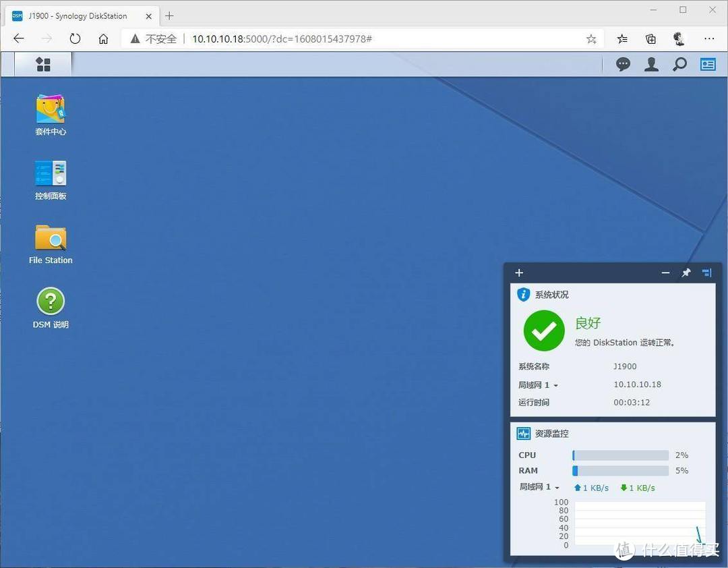Open a new browser tab
Screen dimensions: 728x568
point(169,16)
